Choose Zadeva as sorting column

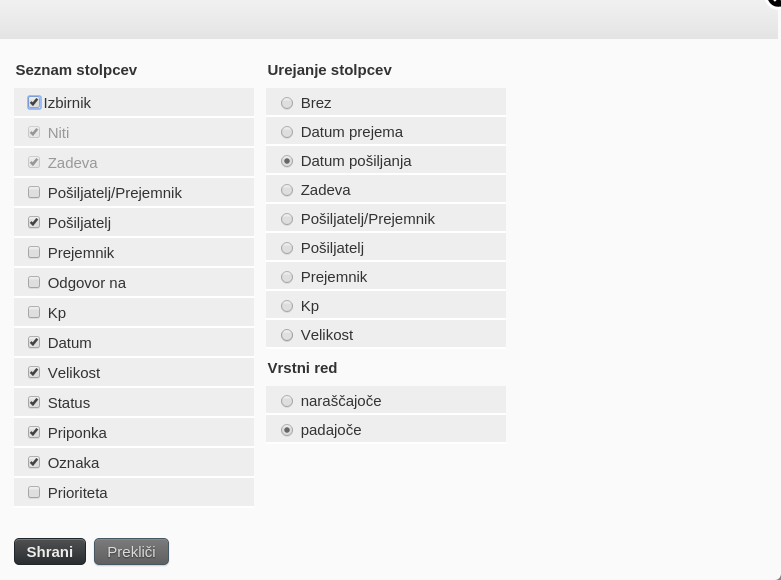pyautogui.click(x=287, y=190)
